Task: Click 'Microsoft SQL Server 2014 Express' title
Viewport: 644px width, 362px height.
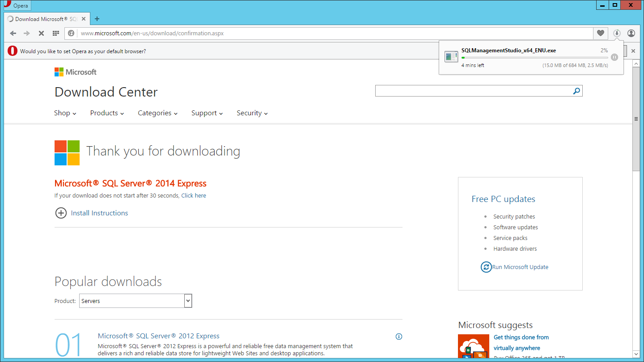Action: click(x=131, y=183)
